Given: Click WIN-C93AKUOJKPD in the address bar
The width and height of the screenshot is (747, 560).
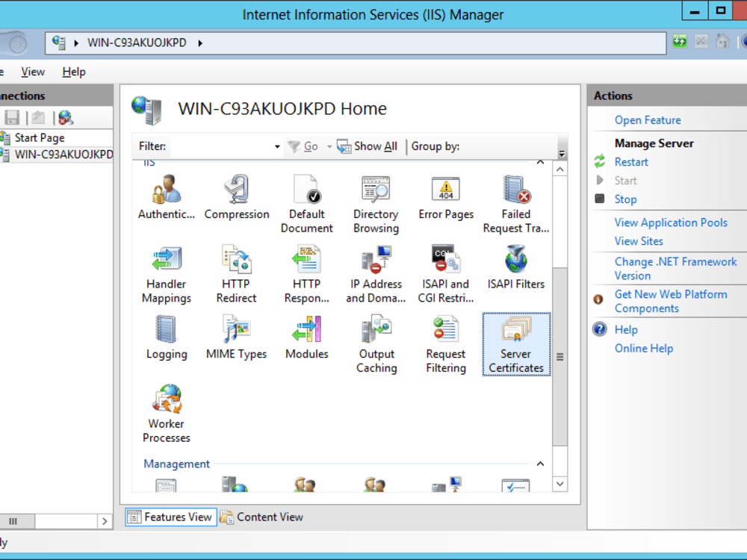Looking at the screenshot, I should pyautogui.click(x=137, y=43).
